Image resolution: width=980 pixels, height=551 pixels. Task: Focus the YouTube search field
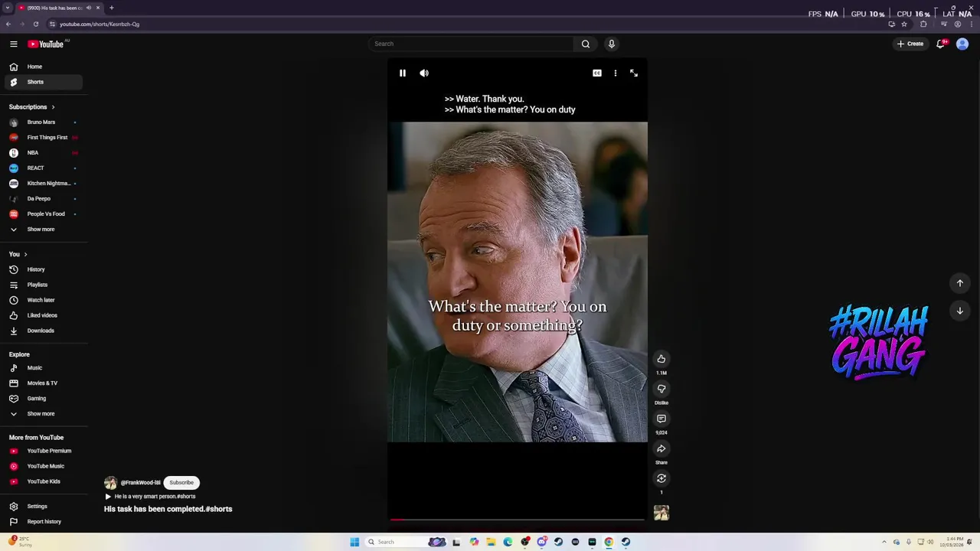click(471, 44)
